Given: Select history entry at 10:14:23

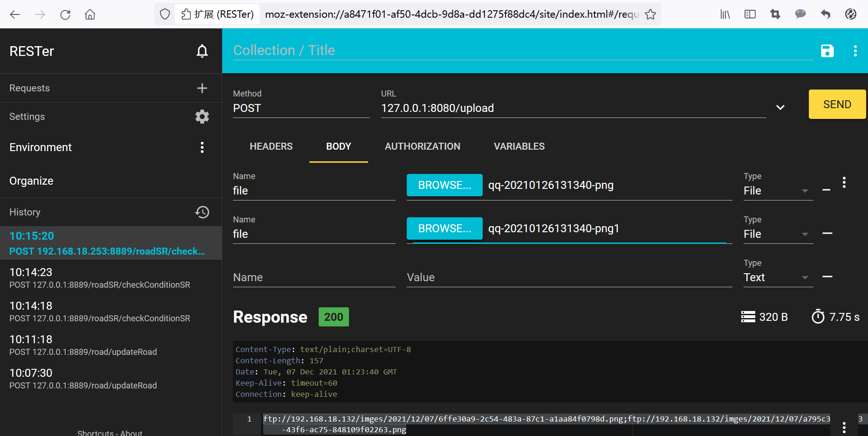Looking at the screenshot, I should click(x=111, y=278).
